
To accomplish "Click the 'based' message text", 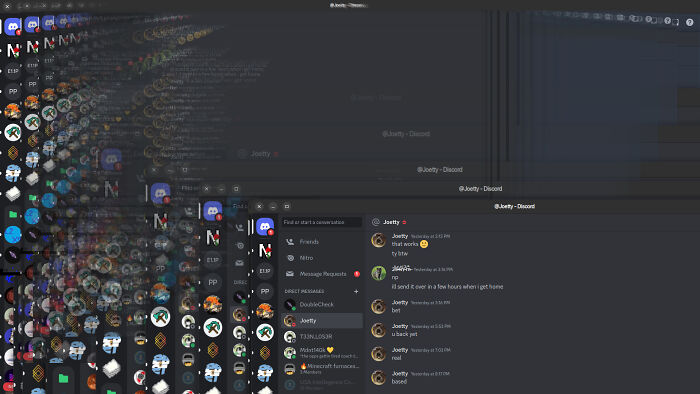I will (x=399, y=382).
